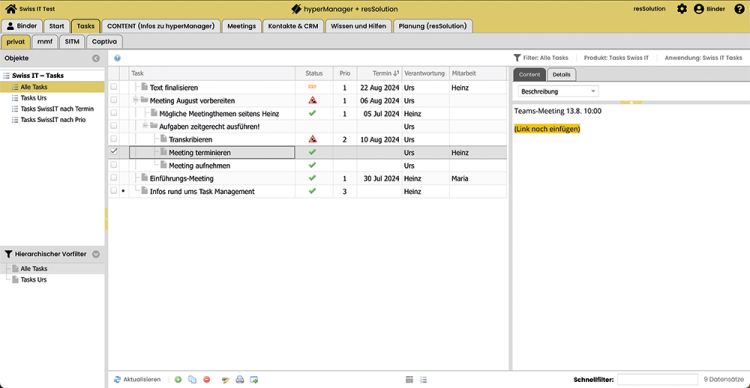Open the Kontakte & CRM tab
This screenshot has width=750, height=388.
click(x=293, y=26)
